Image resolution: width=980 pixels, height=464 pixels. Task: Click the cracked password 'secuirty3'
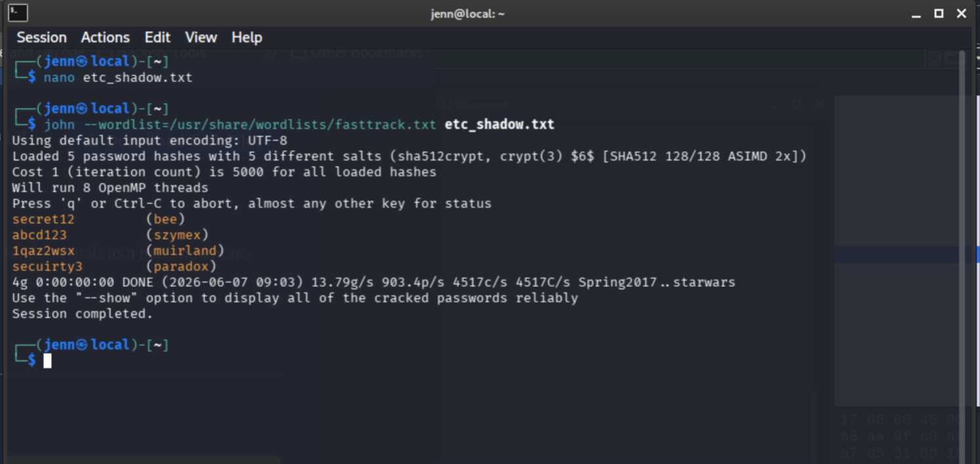point(47,267)
